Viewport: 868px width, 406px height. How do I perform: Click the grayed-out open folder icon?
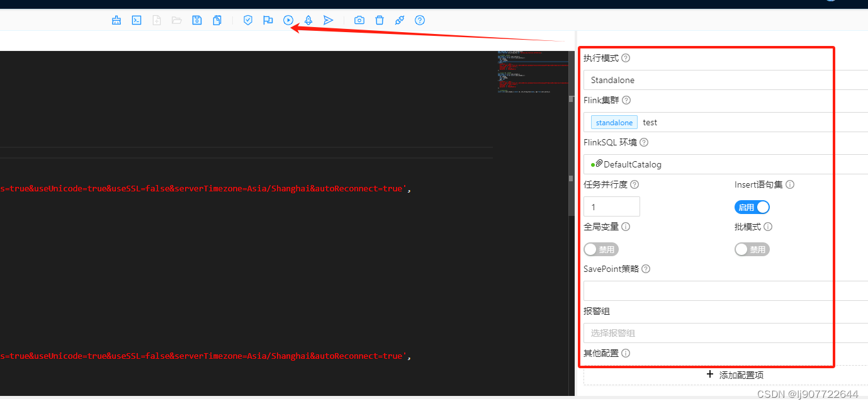pos(177,20)
